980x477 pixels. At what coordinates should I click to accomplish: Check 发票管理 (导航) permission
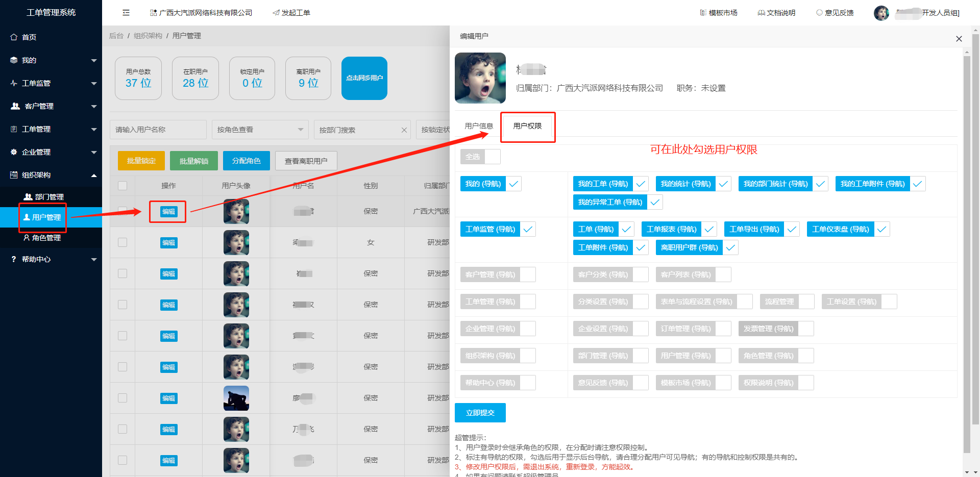[806, 329]
